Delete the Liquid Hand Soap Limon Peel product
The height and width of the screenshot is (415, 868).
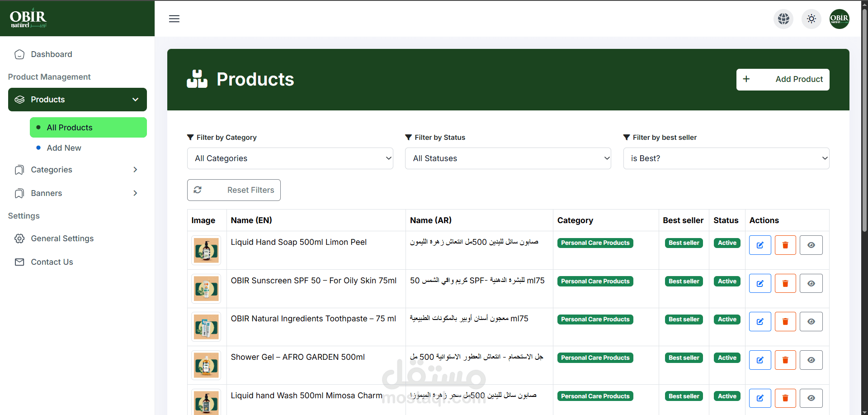click(785, 245)
